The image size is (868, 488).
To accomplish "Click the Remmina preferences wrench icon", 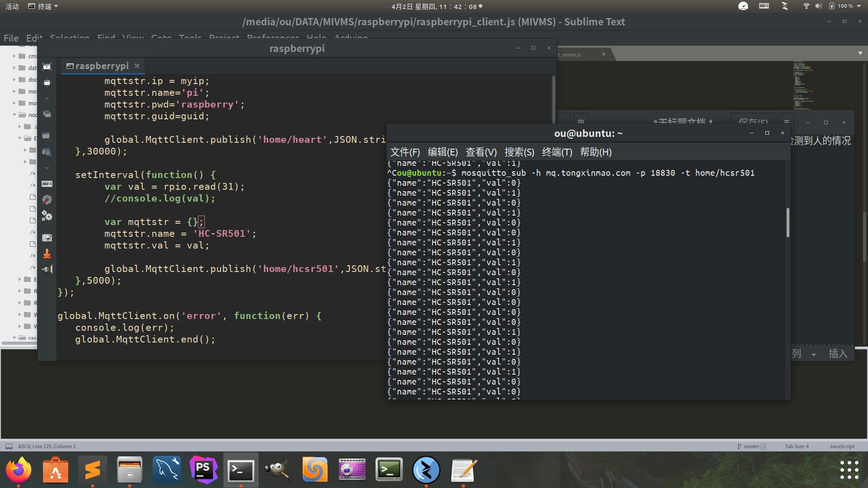I will (x=47, y=200).
